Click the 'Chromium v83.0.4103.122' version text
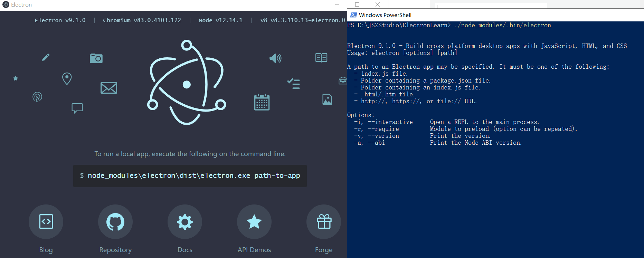This screenshot has width=644, height=258. tap(142, 20)
